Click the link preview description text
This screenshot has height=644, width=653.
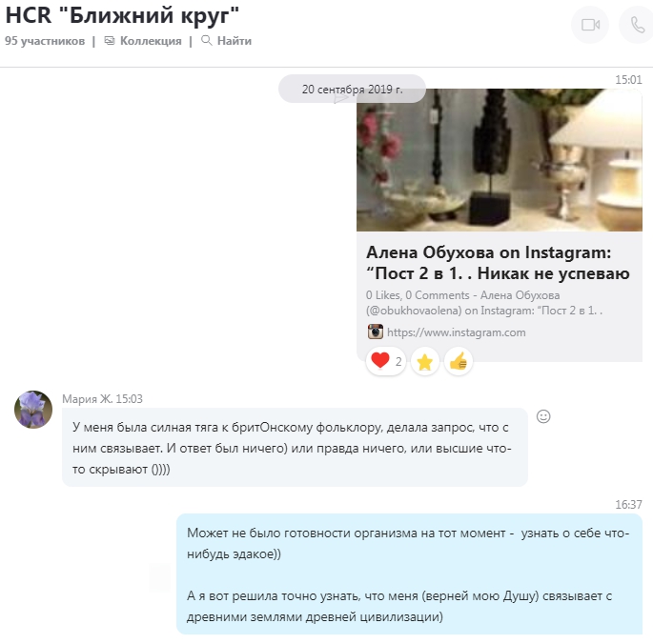click(x=484, y=303)
